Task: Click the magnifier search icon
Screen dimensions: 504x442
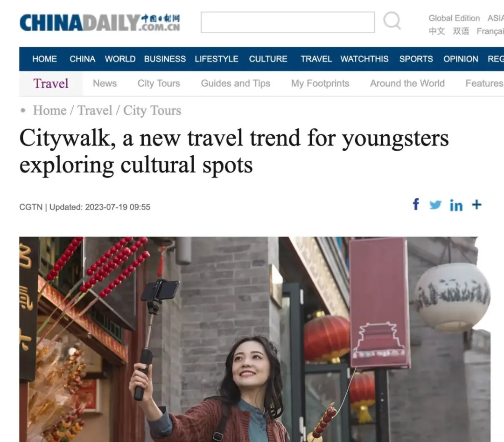Action: pos(392,21)
